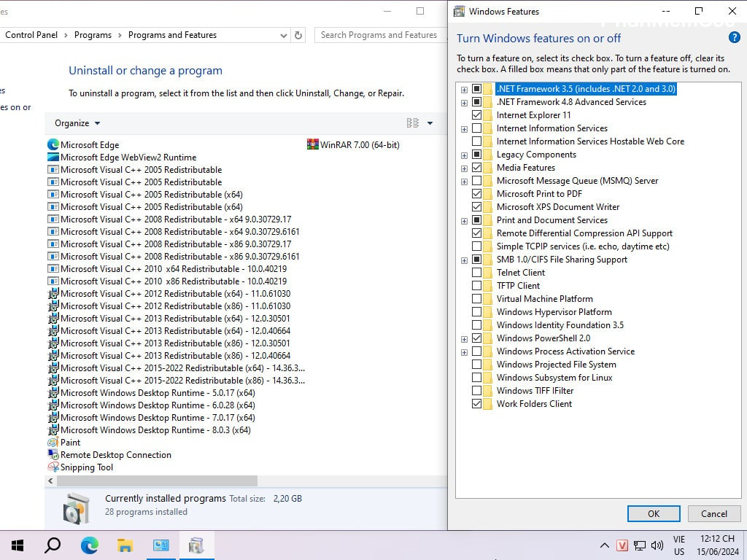Click Cancel in Windows Features dialog
The width and height of the screenshot is (747, 560).
pyautogui.click(x=713, y=513)
